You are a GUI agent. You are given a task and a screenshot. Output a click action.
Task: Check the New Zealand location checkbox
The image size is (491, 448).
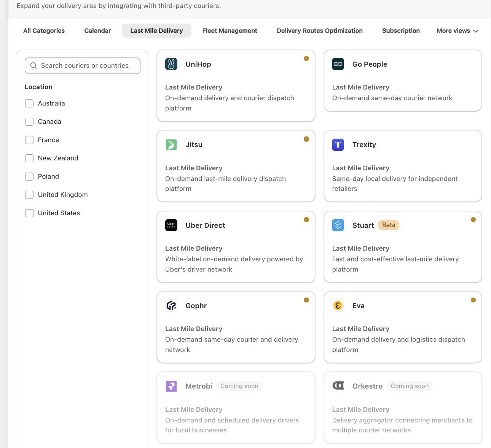click(29, 158)
